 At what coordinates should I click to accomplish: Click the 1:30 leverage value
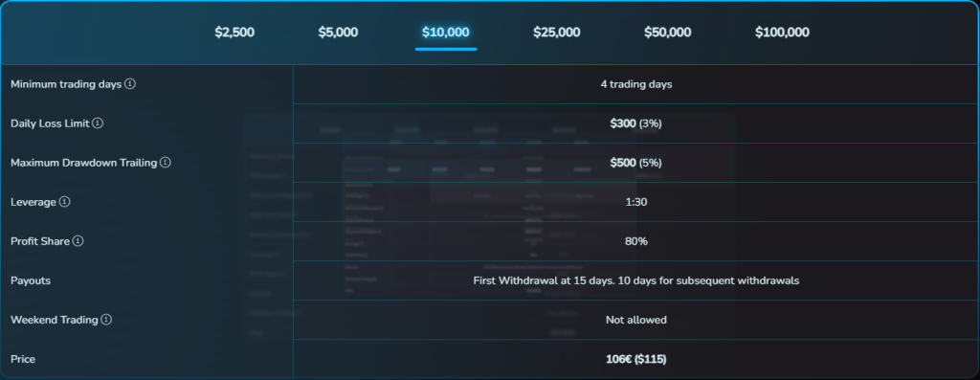pyautogui.click(x=636, y=202)
